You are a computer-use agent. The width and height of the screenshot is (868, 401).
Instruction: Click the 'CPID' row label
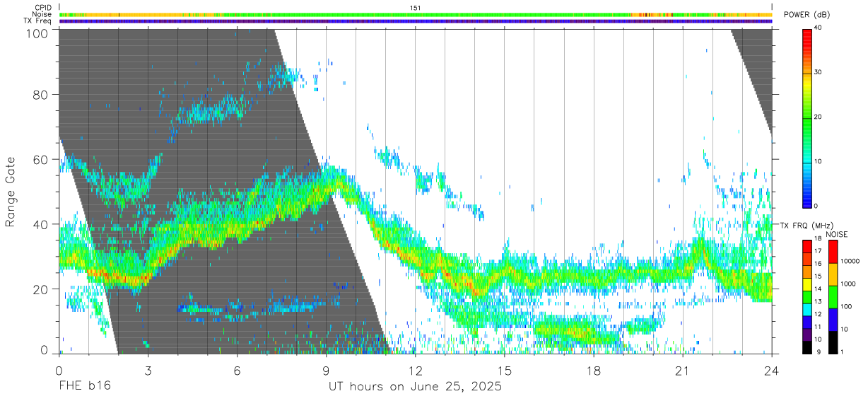click(x=44, y=8)
